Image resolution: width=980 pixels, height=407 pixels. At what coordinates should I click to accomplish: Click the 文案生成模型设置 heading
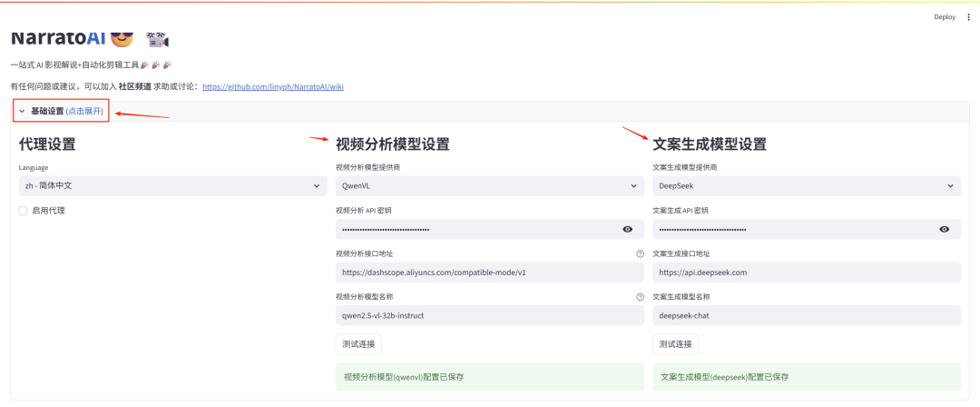pos(710,144)
